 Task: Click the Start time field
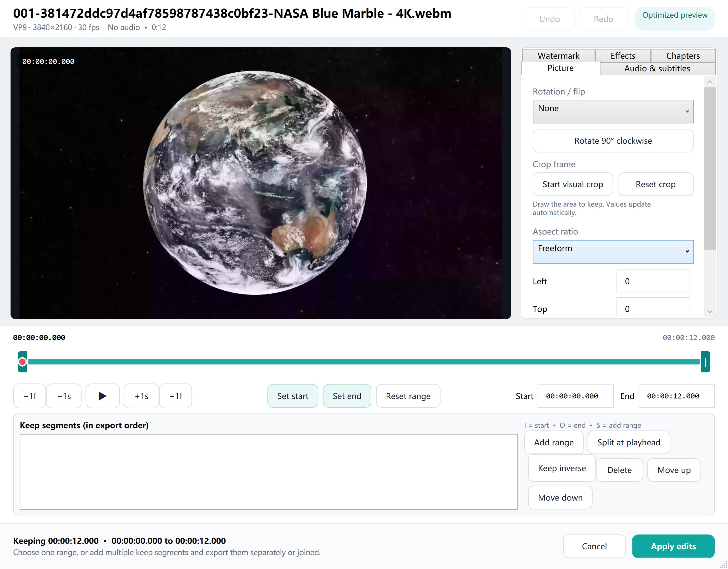pos(575,396)
